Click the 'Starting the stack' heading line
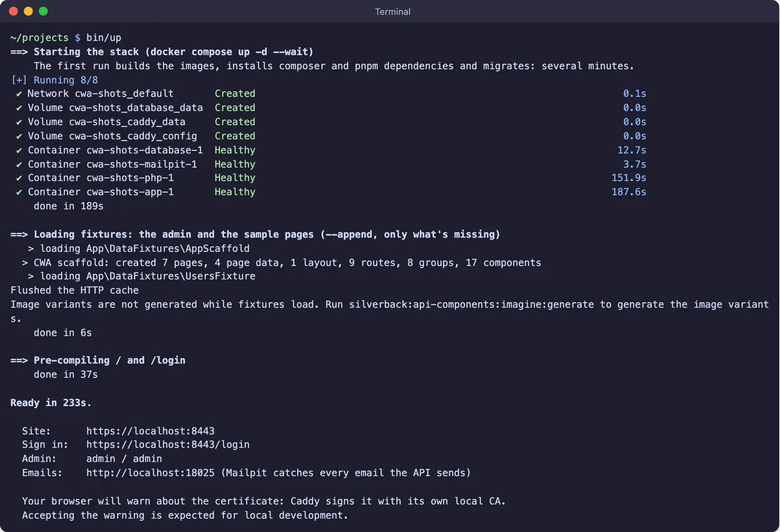The width and height of the screenshot is (780, 532). point(162,52)
